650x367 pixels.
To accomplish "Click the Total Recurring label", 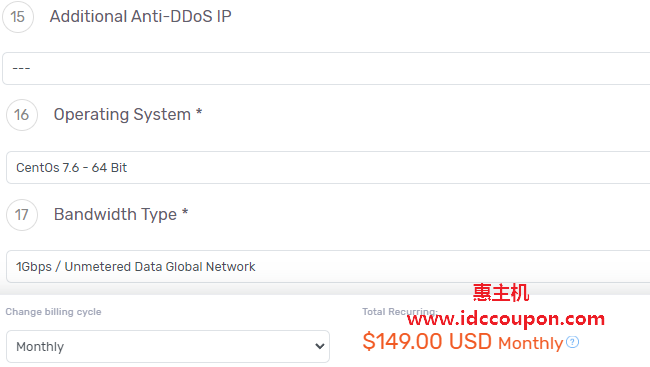I will pos(400,311).
